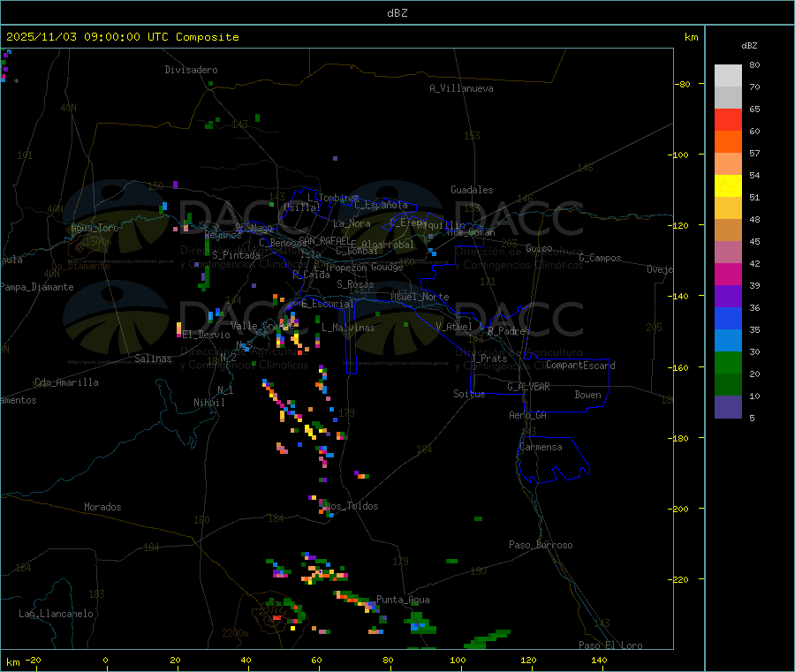Select the '-80' tick on the right axis

click(684, 84)
